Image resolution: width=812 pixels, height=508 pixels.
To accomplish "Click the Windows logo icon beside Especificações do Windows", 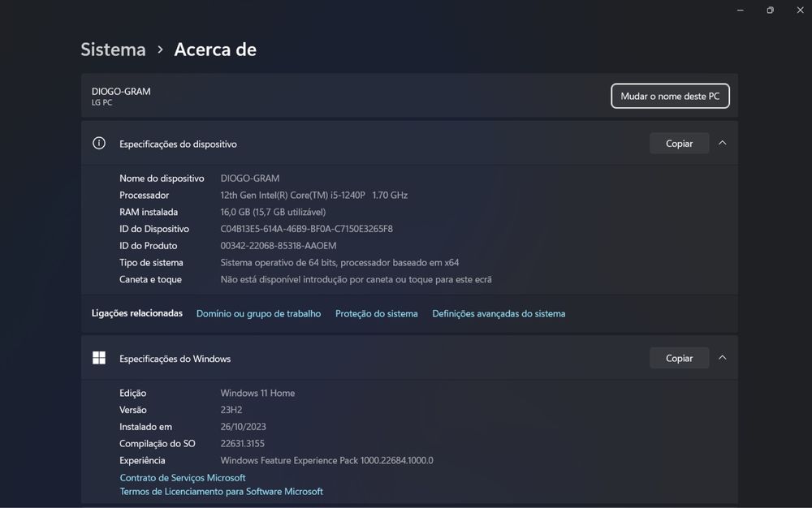I will (99, 358).
